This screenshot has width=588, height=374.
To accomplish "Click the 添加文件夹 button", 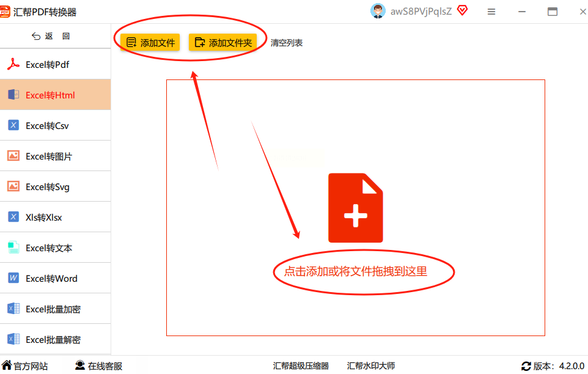I will pyautogui.click(x=223, y=42).
